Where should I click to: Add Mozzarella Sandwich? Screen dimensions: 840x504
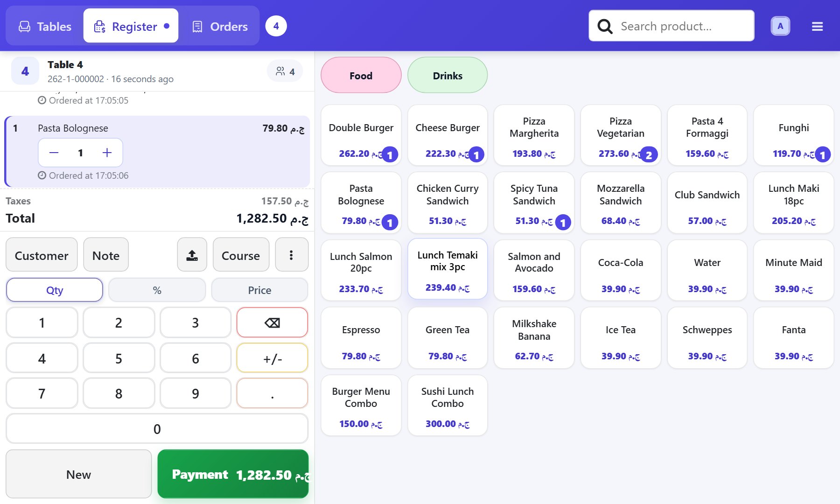click(621, 203)
